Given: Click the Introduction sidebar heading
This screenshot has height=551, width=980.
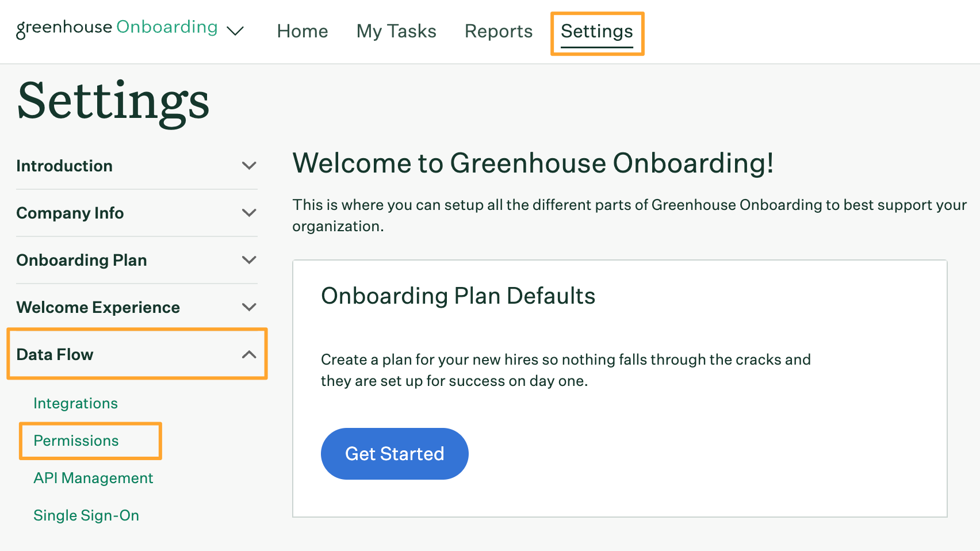Looking at the screenshot, I should pos(64,166).
